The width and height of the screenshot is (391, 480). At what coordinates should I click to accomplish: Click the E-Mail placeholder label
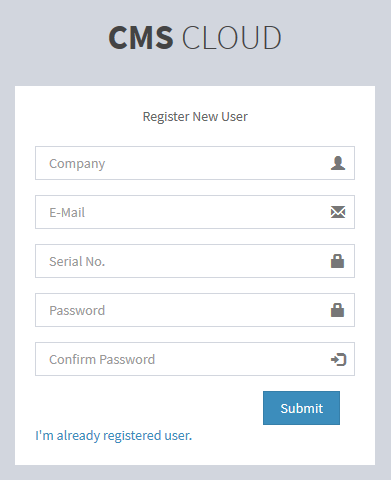click(67, 212)
